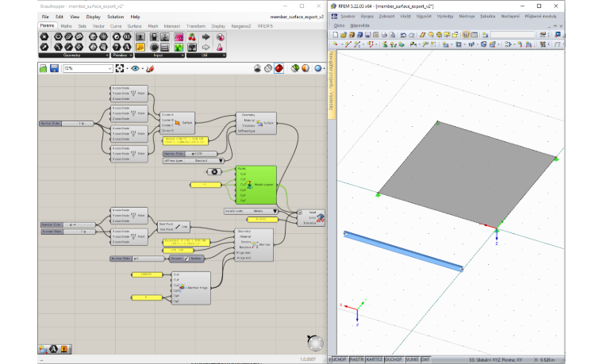The image size is (603, 364).
Task: Open the Solution menu in Grasshopper
Action: click(115, 17)
